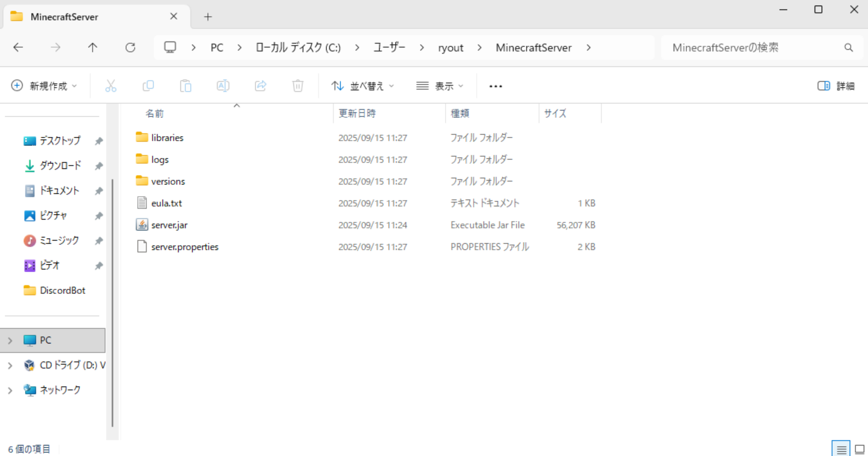Image resolution: width=868 pixels, height=456 pixels.
Task: Open the three-dots more options menu
Action: pos(496,86)
